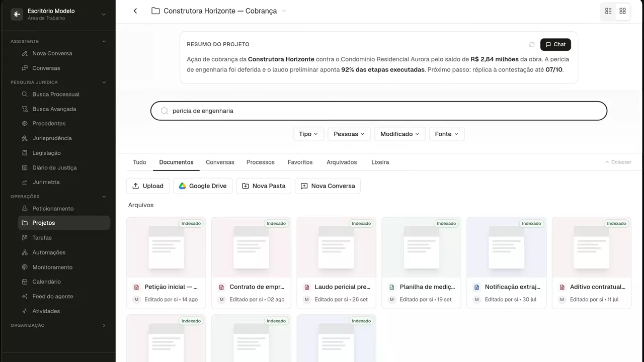Click the Monitoramento radar icon
The image size is (644, 362).
pos(25,267)
